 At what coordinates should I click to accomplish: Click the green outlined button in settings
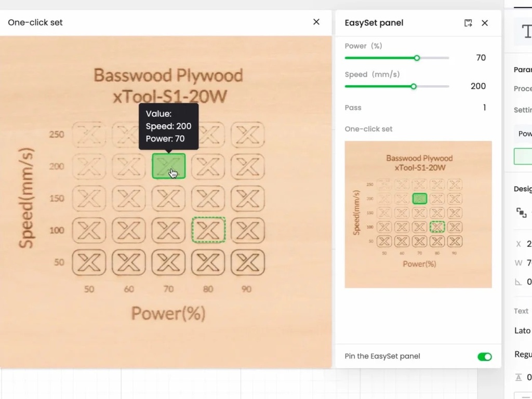[524, 156]
